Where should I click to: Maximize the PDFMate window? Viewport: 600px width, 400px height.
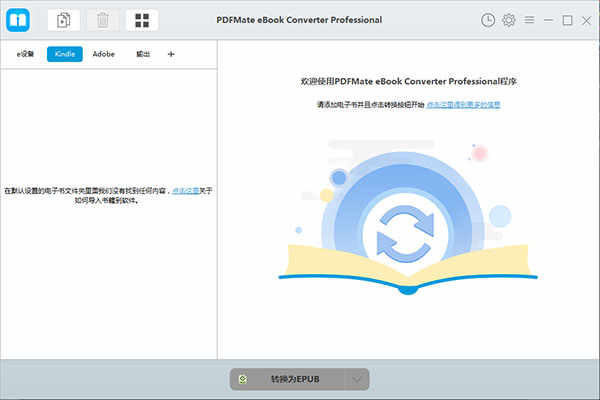coord(567,20)
